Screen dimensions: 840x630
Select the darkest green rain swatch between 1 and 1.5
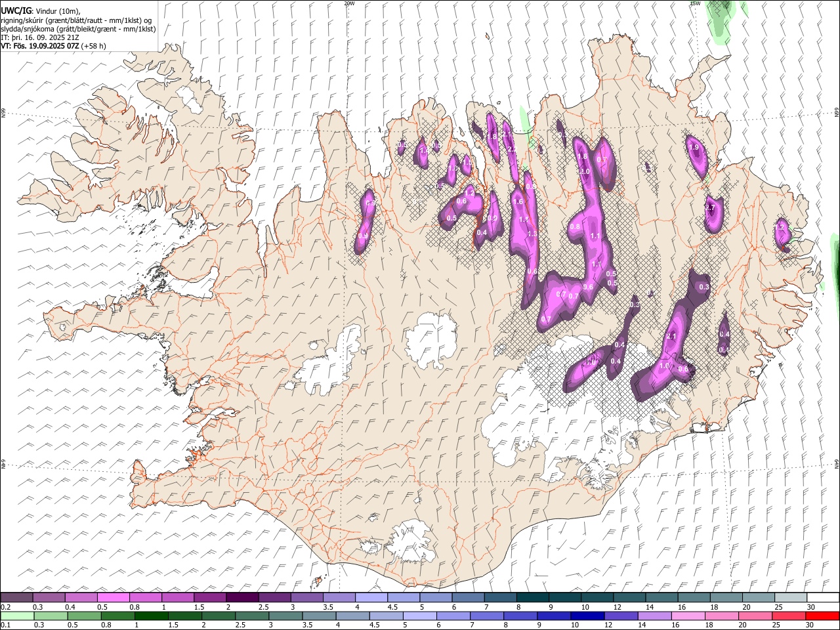(x=152, y=616)
